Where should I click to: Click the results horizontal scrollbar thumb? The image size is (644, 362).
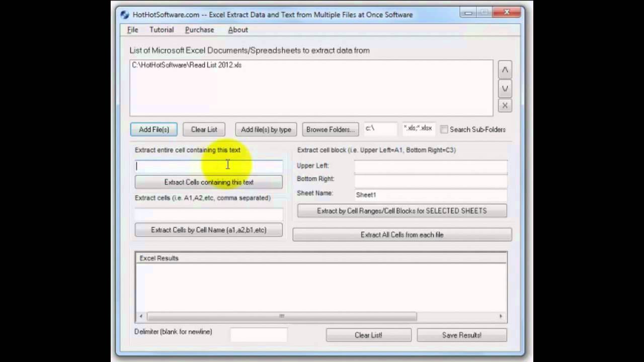[282, 316]
